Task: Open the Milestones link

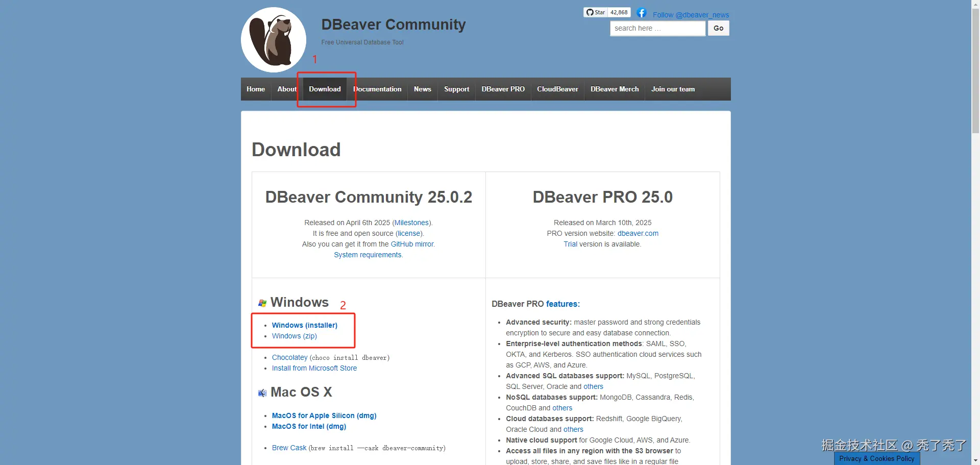Action: point(411,223)
